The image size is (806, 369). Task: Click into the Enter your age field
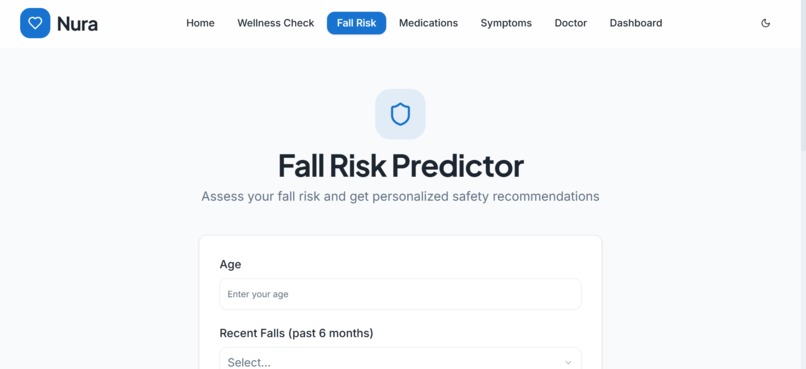point(400,294)
